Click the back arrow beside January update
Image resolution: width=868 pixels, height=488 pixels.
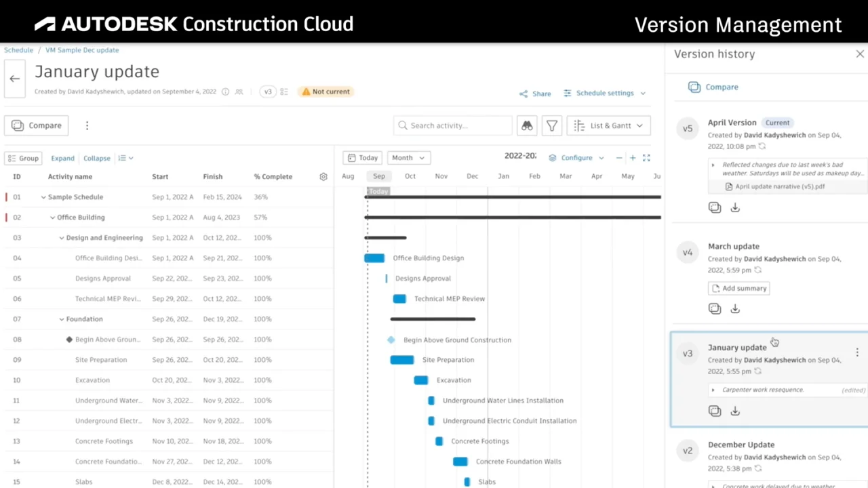click(14, 79)
